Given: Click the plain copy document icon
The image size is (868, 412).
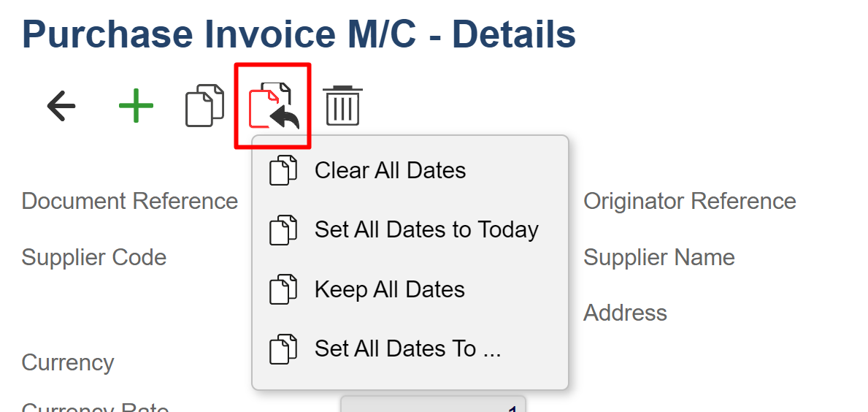Looking at the screenshot, I should tap(204, 107).
